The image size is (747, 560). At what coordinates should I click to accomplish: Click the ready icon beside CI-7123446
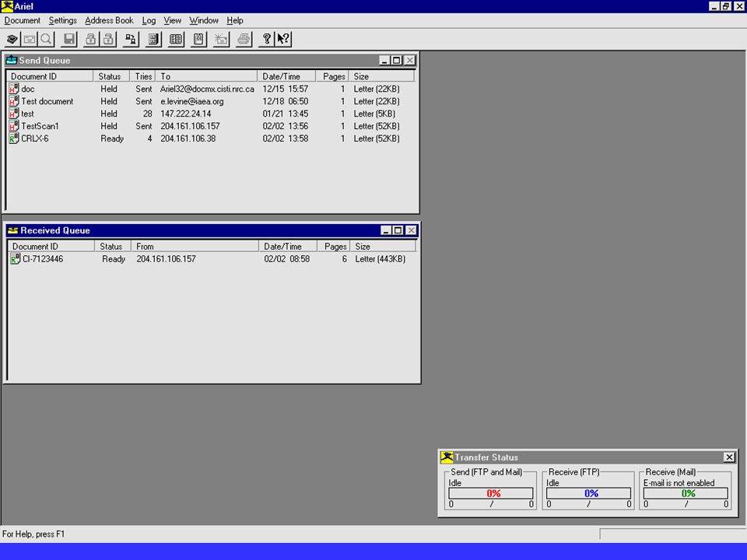click(x=16, y=258)
